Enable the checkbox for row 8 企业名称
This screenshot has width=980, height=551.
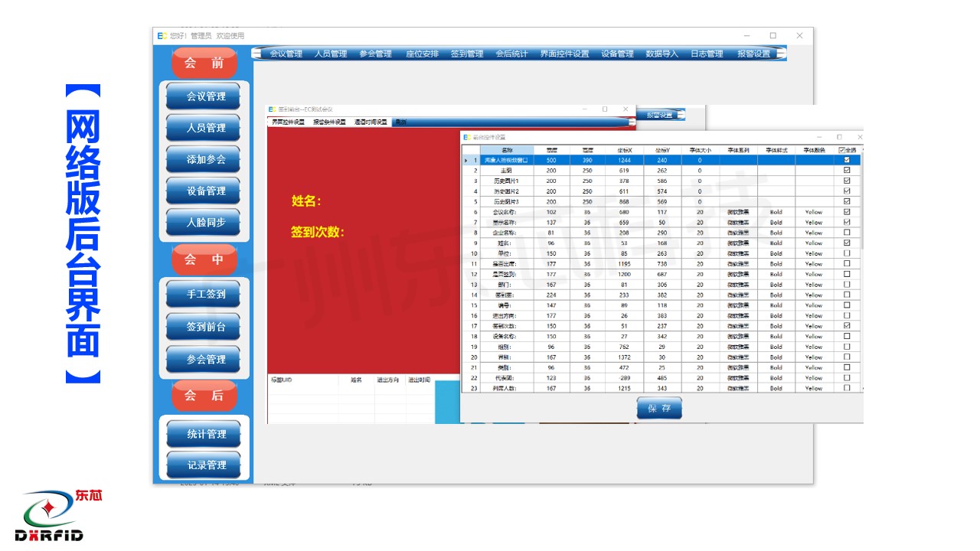pyautogui.click(x=846, y=233)
